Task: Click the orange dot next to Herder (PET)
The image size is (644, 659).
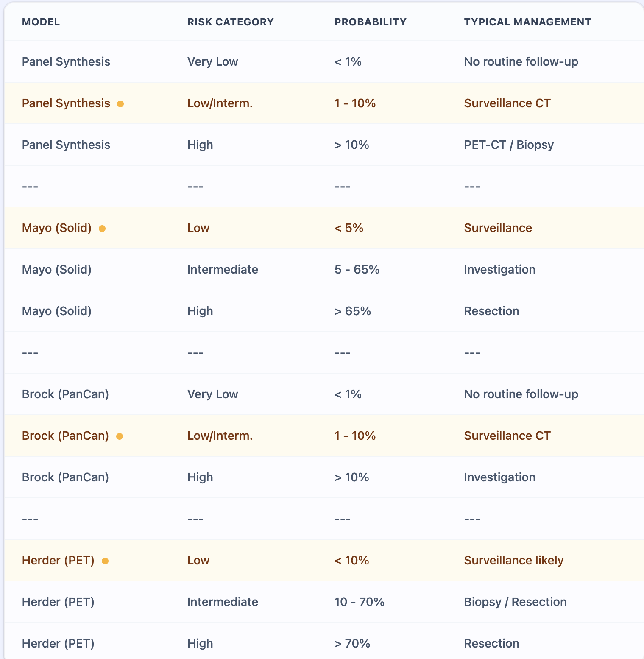Action: pyautogui.click(x=105, y=561)
